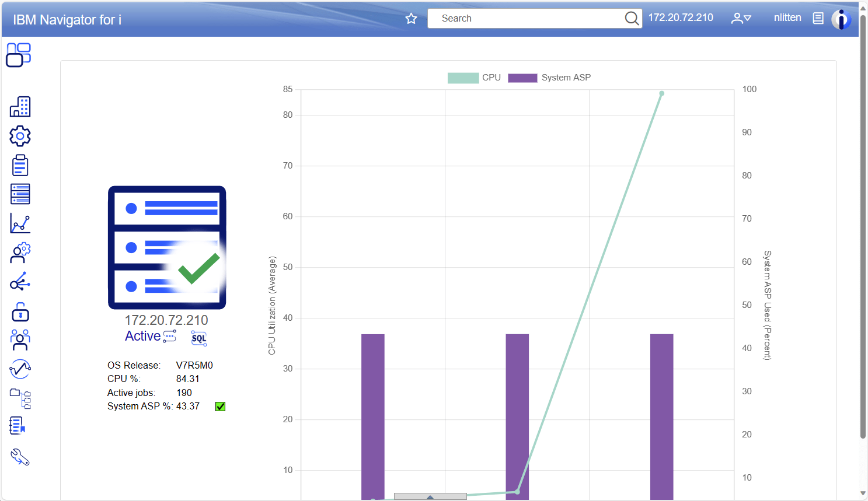
Task: Open the padlock security sidebar icon
Action: click(x=20, y=311)
